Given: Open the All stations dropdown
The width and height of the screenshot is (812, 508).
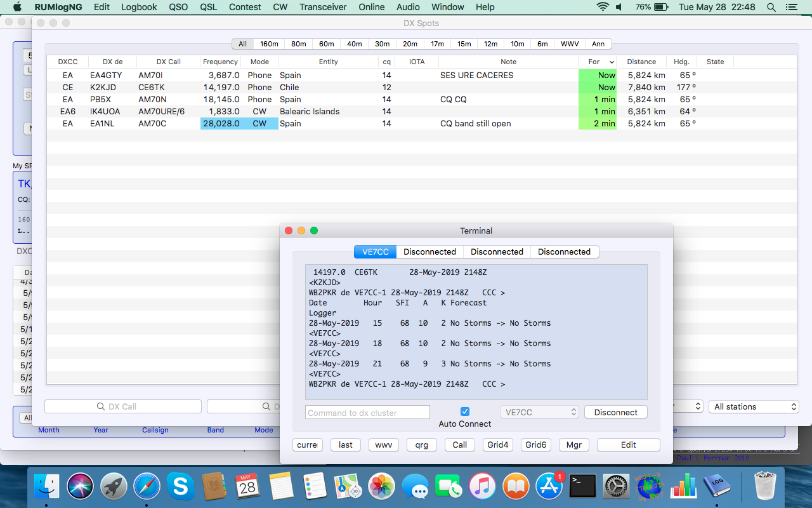Looking at the screenshot, I should tap(754, 406).
